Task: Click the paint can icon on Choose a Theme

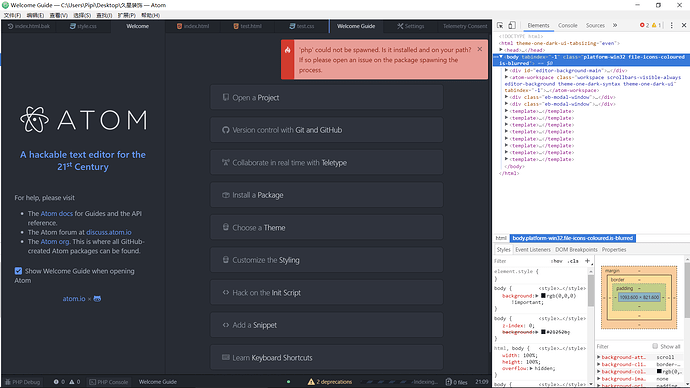Action: tap(226, 227)
